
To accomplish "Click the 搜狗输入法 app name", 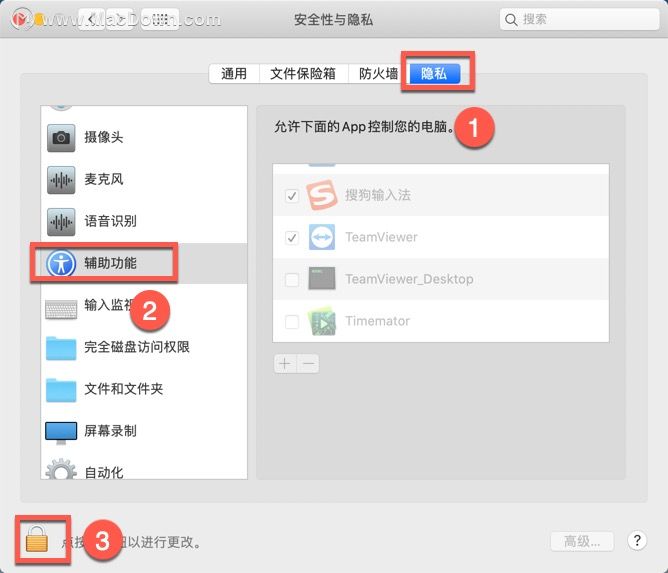I will click(377, 195).
